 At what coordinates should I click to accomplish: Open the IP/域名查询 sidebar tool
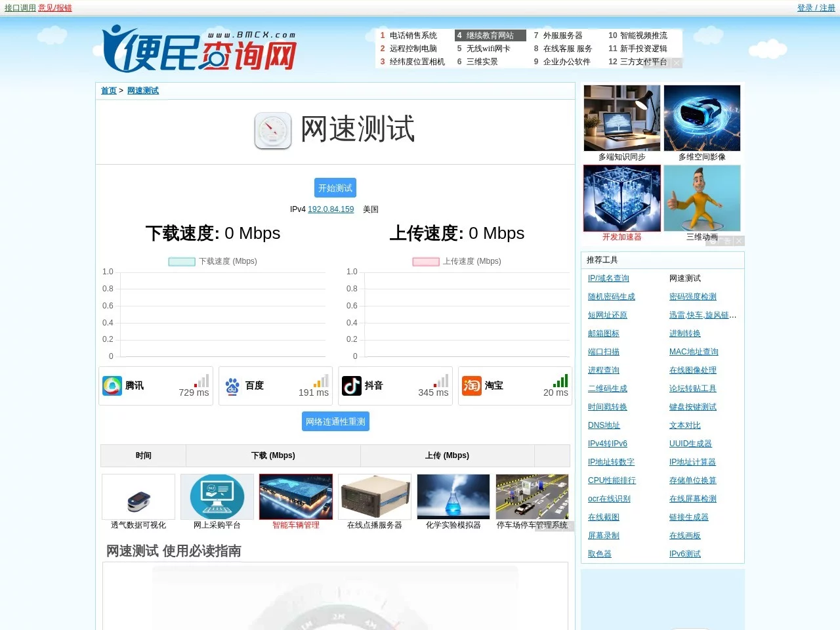pyautogui.click(x=608, y=278)
